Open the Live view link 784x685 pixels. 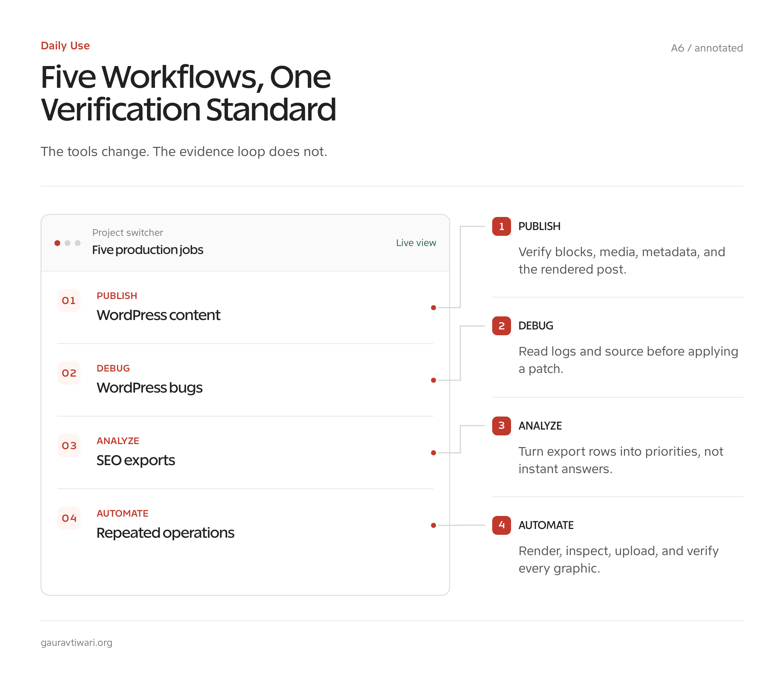pyautogui.click(x=416, y=243)
